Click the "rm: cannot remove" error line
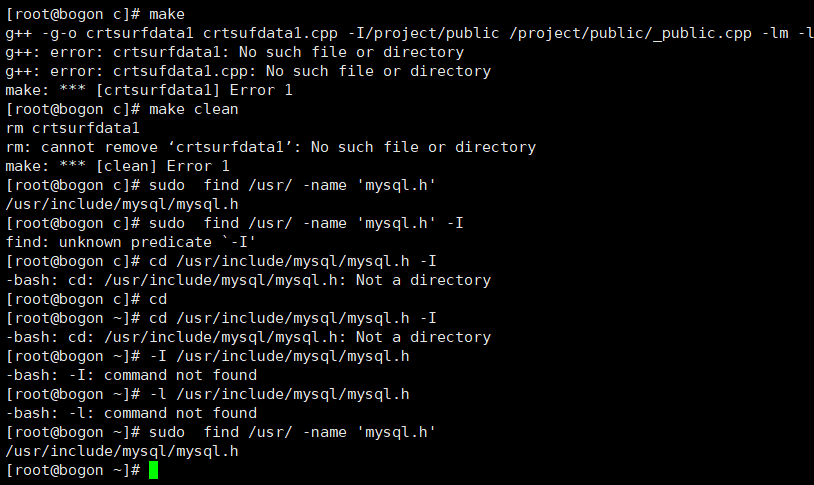This screenshot has width=814, height=485. [x=270, y=147]
